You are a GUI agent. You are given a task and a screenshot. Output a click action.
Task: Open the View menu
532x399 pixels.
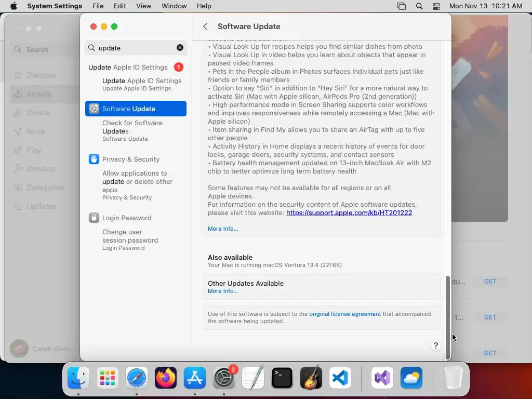point(143,6)
